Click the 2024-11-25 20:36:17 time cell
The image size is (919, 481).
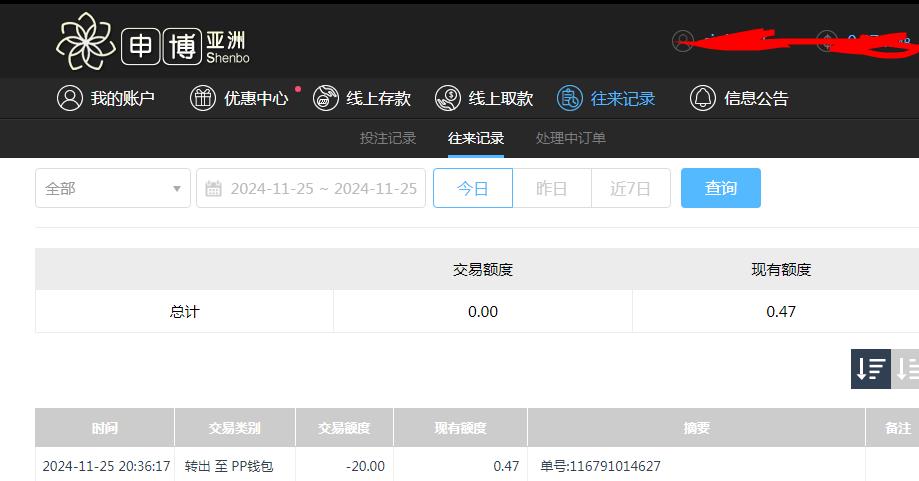point(106,466)
